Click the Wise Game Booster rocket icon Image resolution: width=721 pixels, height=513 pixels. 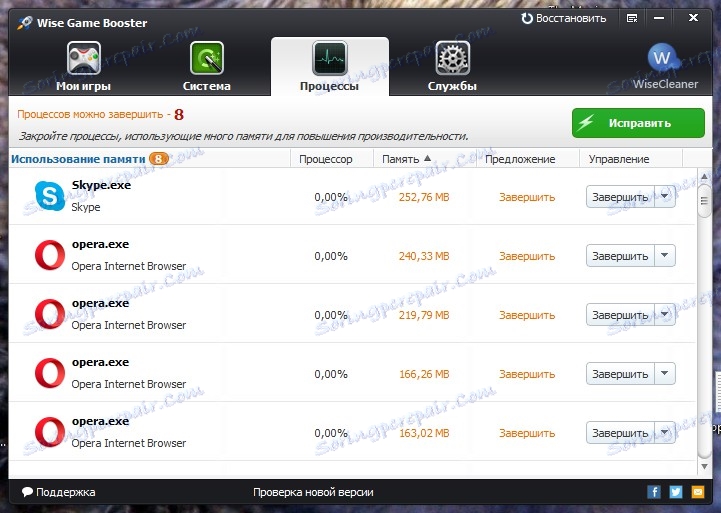(x=24, y=23)
